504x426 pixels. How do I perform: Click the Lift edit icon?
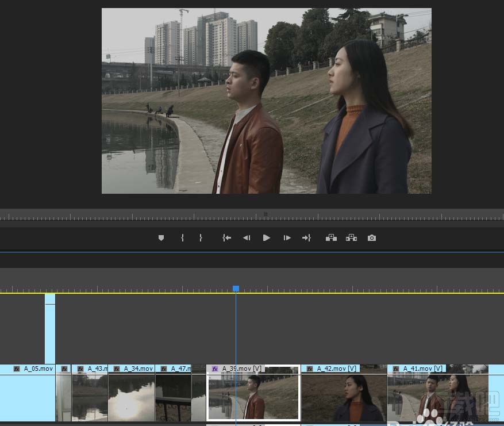(x=331, y=238)
